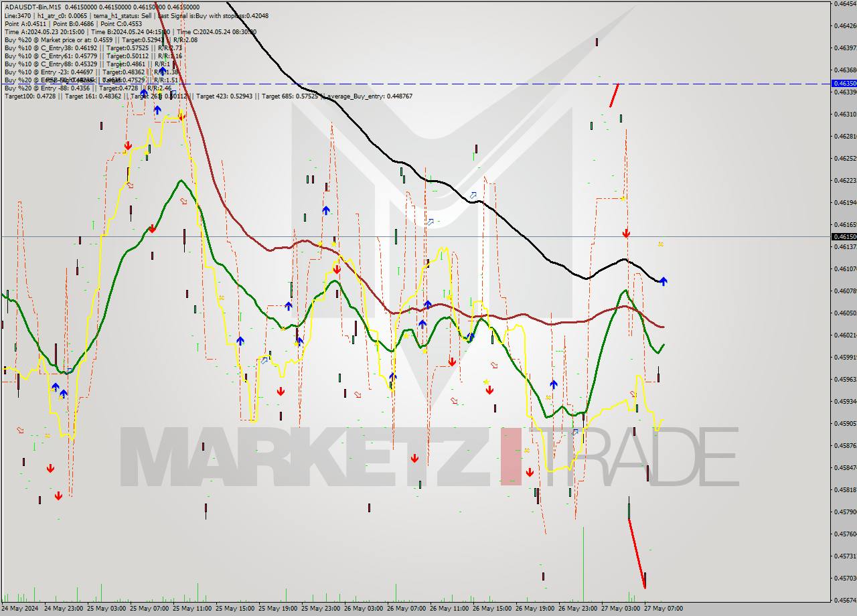Click the '24 May 2024' time label

pos(20,609)
